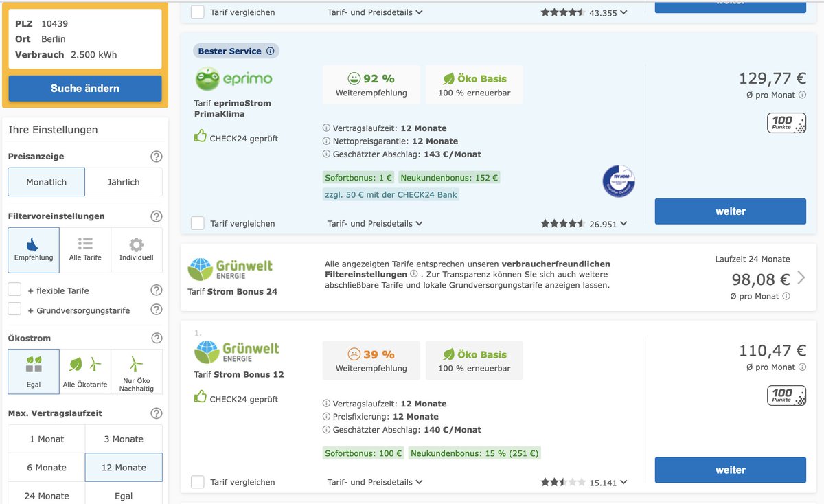
Task: Set max contract duration to 1 Monat
Action: pos(47,439)
